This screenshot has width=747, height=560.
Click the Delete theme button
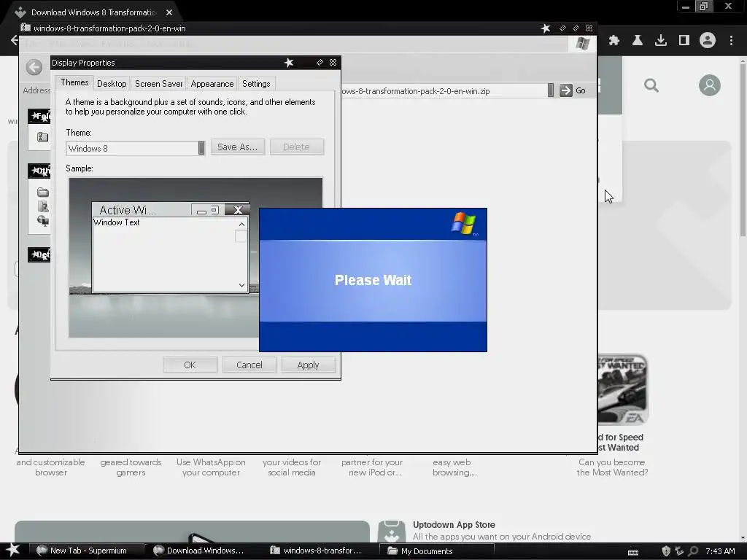pos(296,147)
